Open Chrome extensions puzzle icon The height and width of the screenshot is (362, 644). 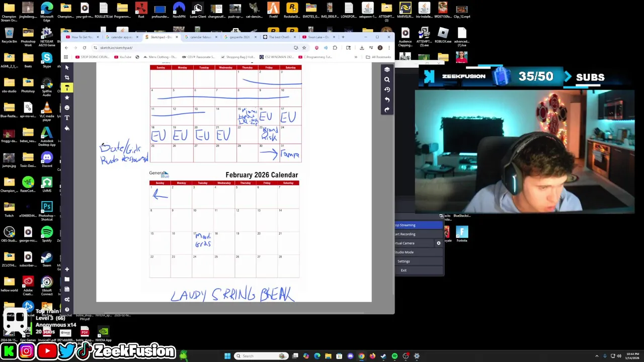[x=335, y=48]
